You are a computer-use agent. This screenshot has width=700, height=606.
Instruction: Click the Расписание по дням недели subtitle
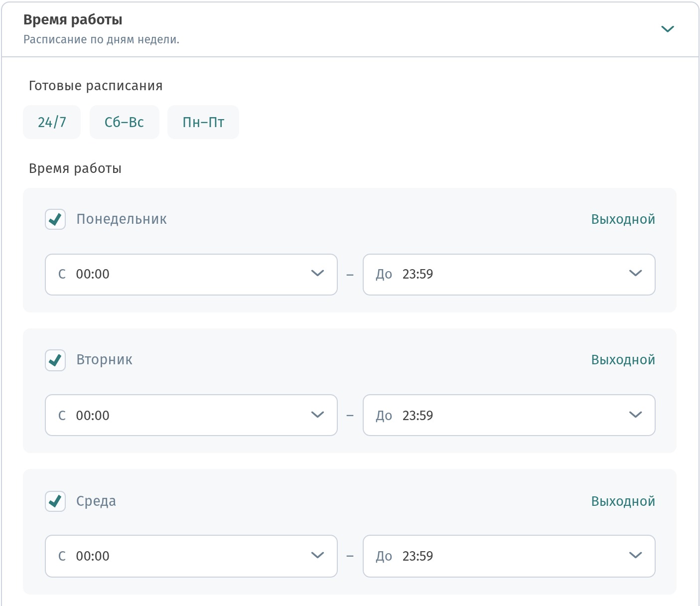tap(101, 39)
